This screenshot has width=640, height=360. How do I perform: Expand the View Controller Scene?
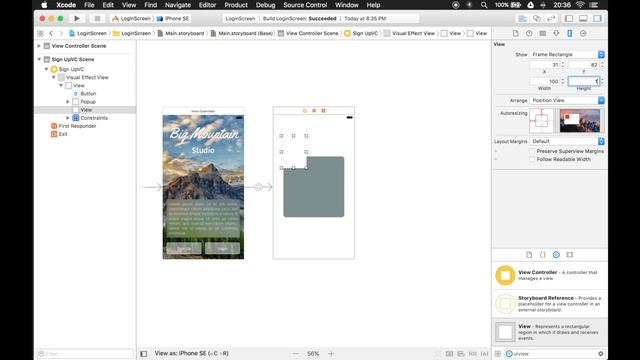click(x=39, y=46)
